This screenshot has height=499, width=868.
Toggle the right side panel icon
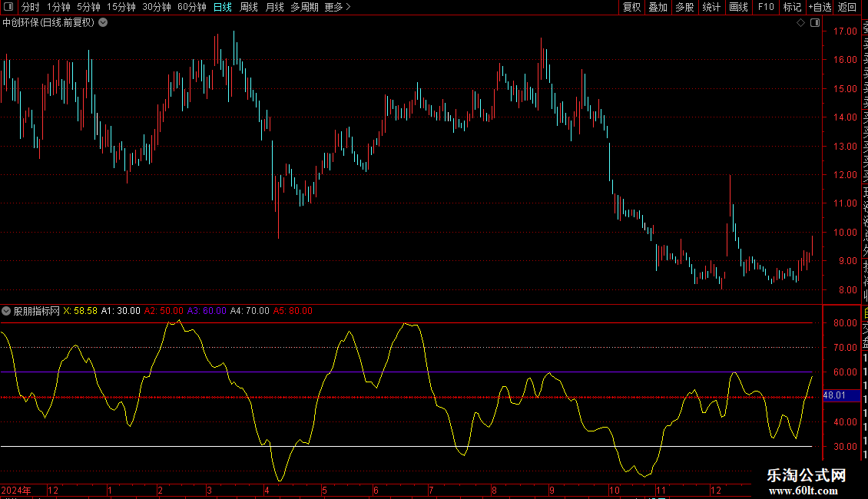click(x=815, y=23)
